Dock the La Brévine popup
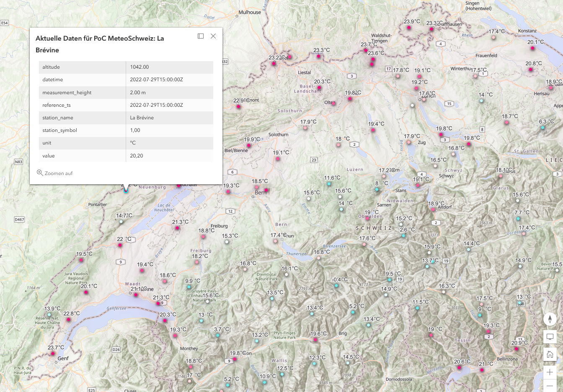 [201, 36]
